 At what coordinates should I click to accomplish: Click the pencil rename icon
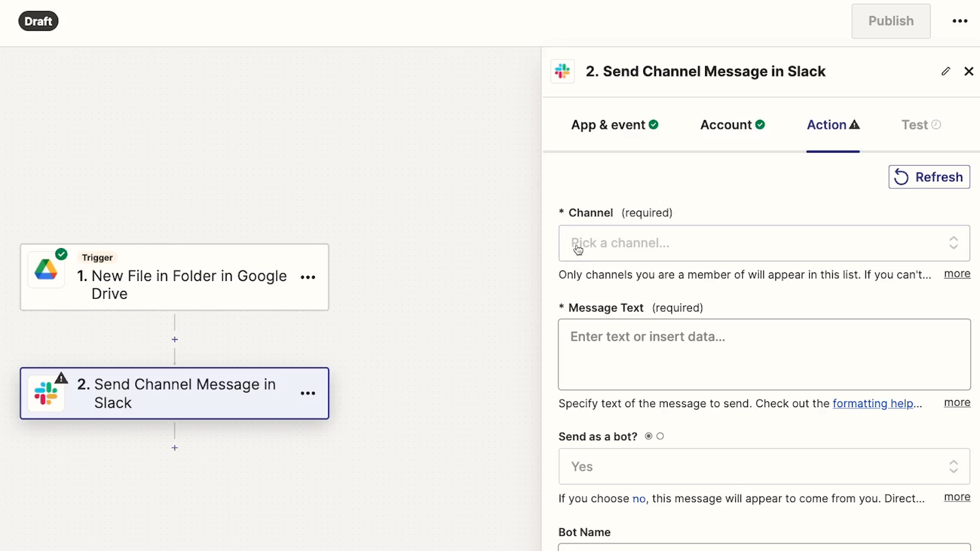946,72
